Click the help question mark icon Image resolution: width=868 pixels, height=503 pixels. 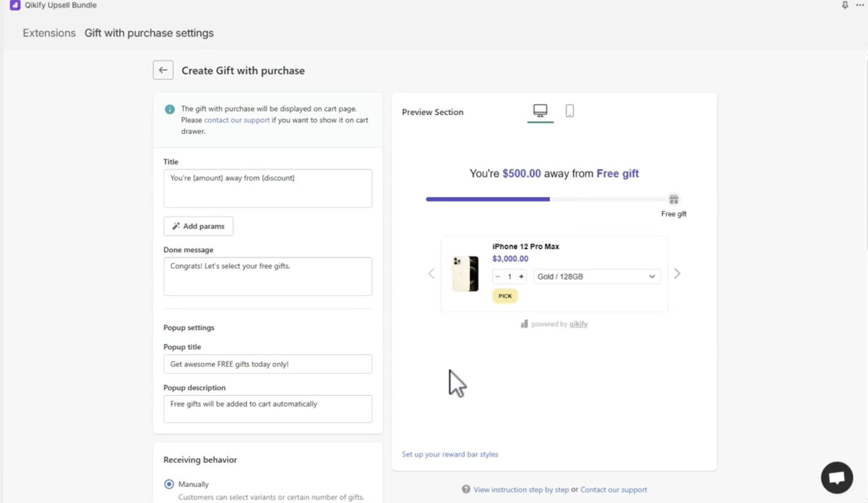point(466,489)
